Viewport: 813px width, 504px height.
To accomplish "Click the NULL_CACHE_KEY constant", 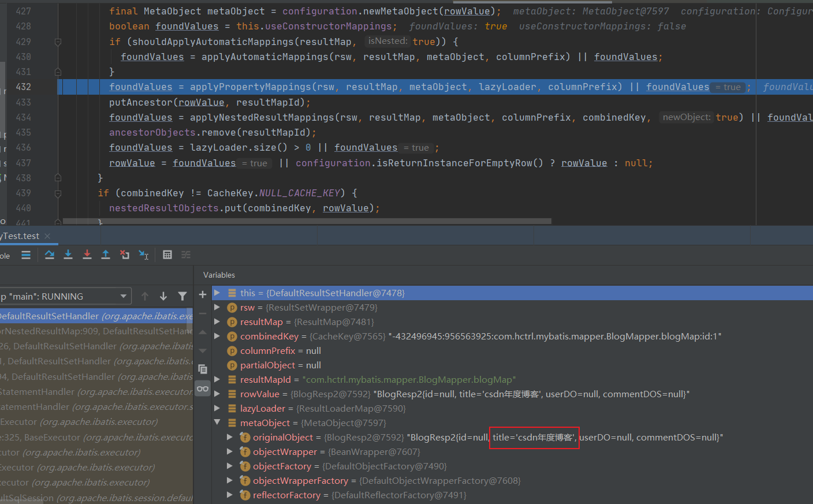I will pyautogui.click(x=300, y=193).
